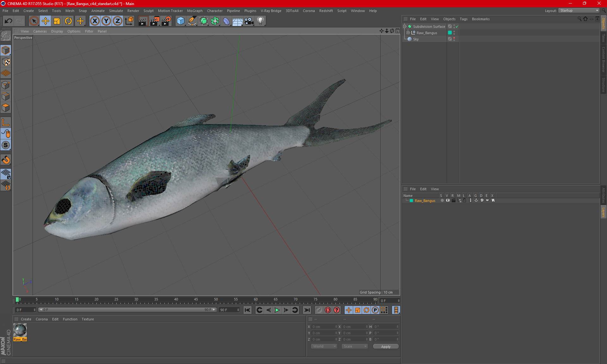Open the Layers side tab

[603, 212]
